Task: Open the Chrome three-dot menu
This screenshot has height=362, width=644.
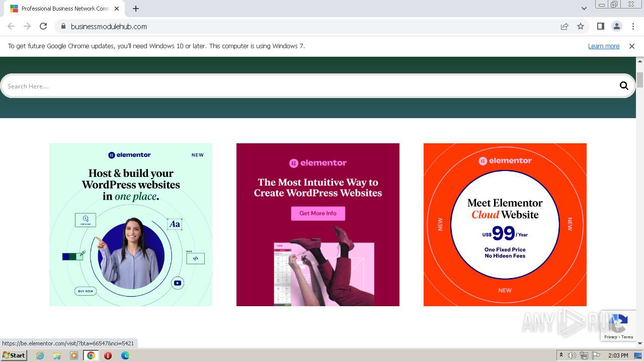Action: 633,26
